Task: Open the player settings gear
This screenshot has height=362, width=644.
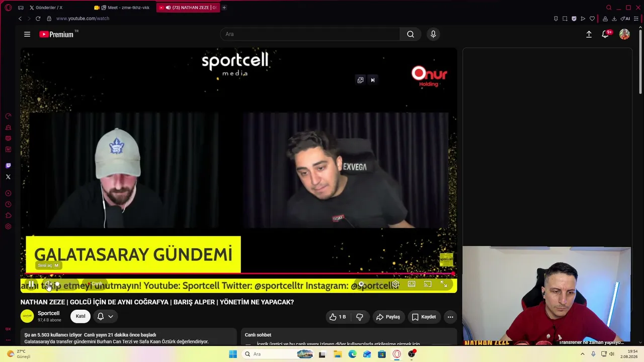Action: pyautogui.click(x=395, y=285)
